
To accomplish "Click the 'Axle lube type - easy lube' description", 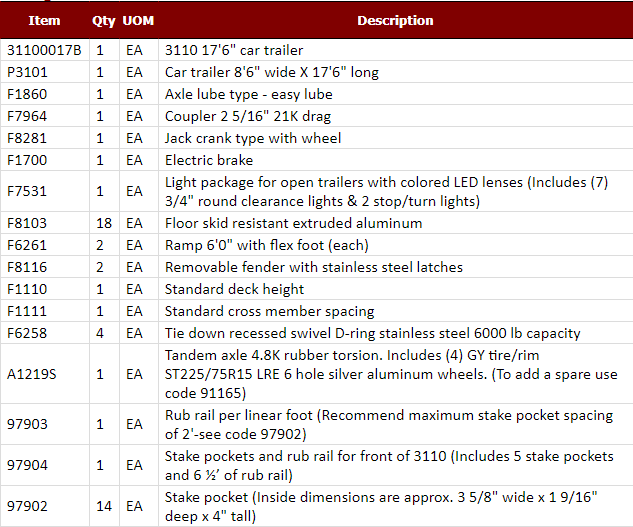I will (248, 94).
